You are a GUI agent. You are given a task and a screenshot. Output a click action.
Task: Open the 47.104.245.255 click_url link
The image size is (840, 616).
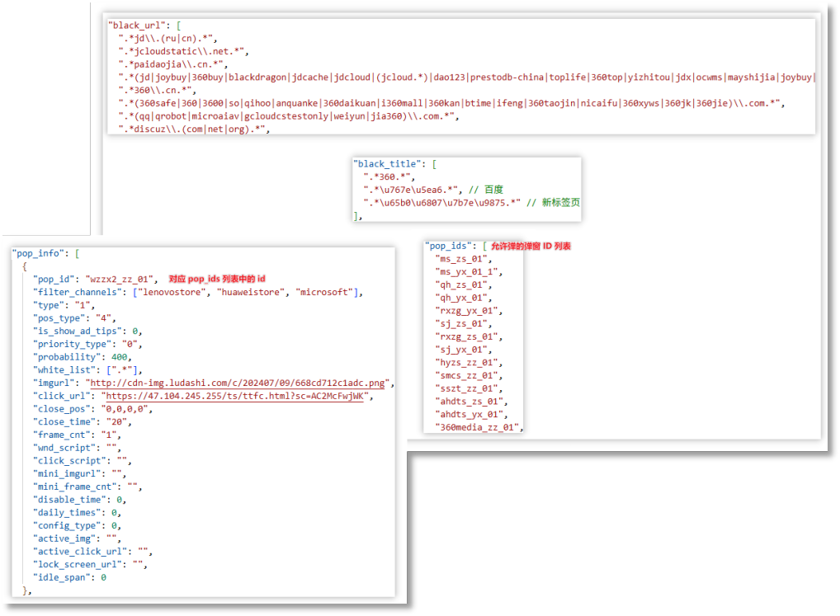point(237,396)
